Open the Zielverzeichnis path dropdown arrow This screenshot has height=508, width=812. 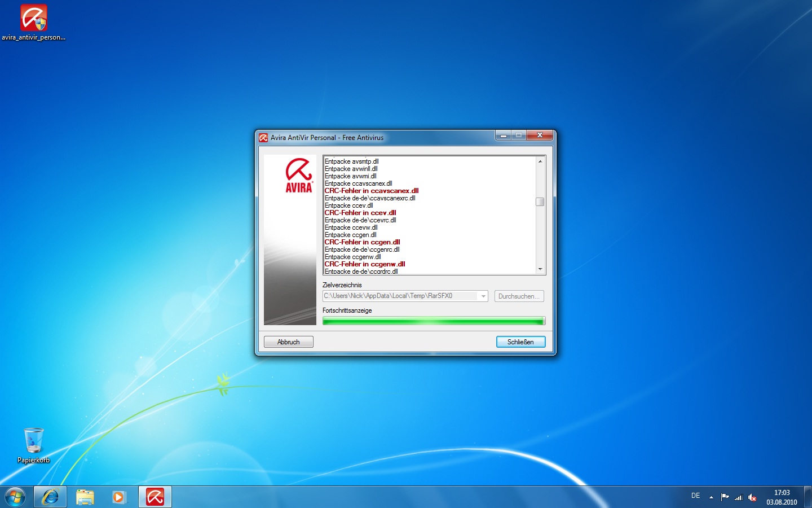[x=483, y=296]
